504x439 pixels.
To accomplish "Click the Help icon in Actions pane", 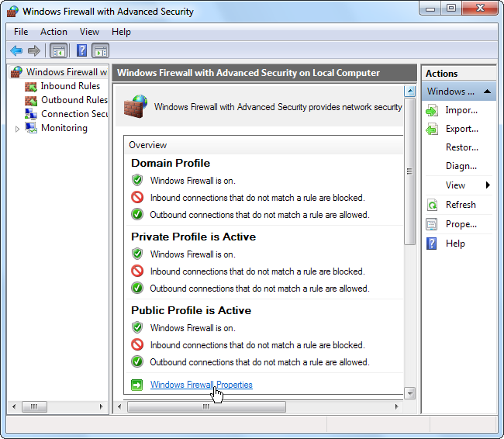I will tap(432, 244).
